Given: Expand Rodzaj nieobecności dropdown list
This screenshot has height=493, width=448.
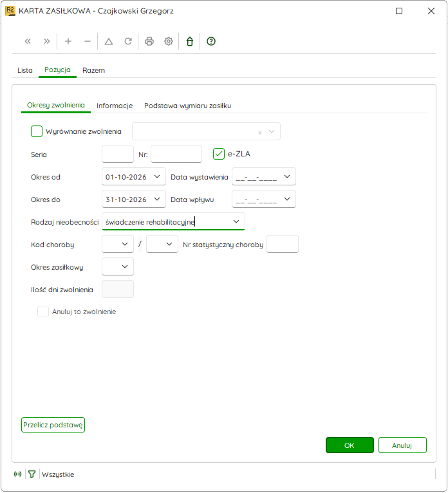Looking at the screenshot, I should [x=236, y=221].
